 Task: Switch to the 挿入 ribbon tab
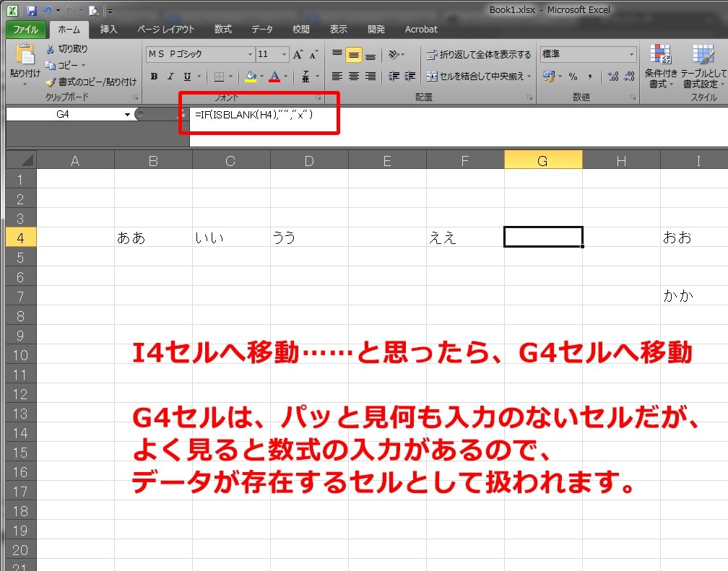click(108, 30)
